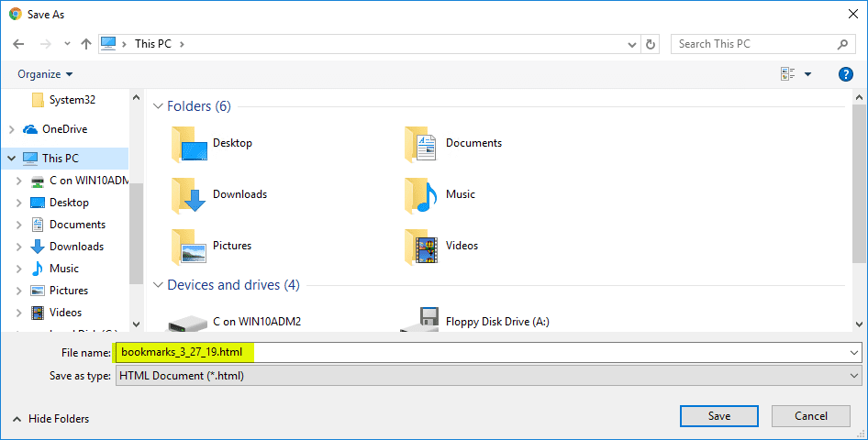The width and height of the screenshot is (868, 440).
Task: Click the navigation pane scroll-up arrow
Action: pyautogui.click(x=136, y=97)
